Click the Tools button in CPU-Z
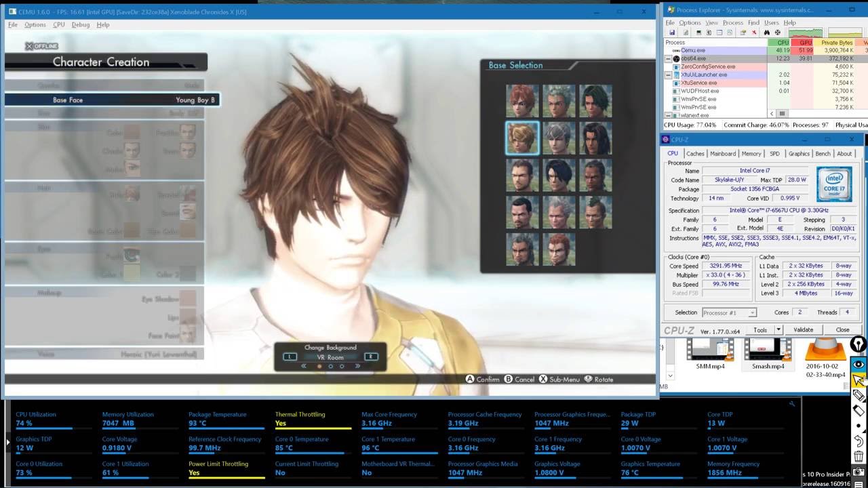The height and width of the screenshot is (488, 868). tap(760, 330)
